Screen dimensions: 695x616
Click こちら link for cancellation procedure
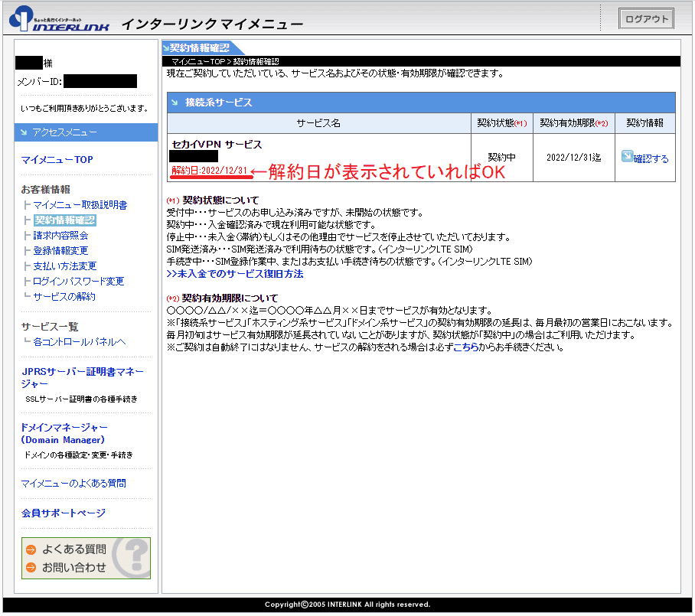click(466, 347)
